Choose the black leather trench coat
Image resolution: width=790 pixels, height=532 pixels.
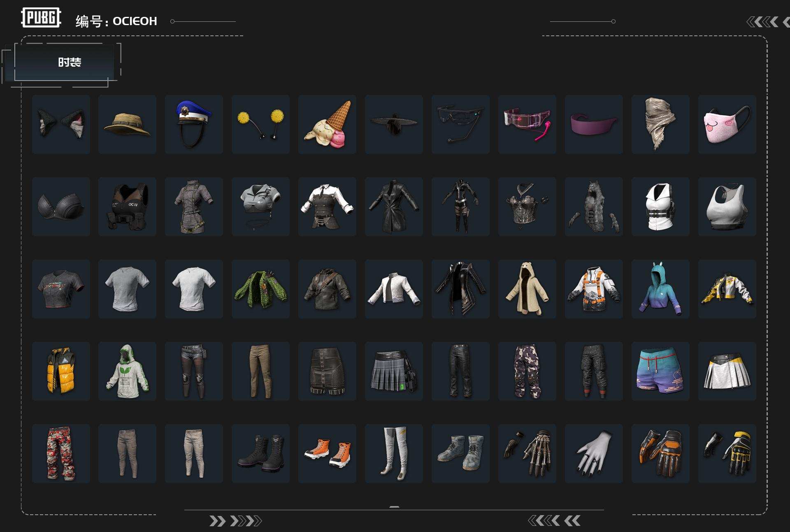394,207
